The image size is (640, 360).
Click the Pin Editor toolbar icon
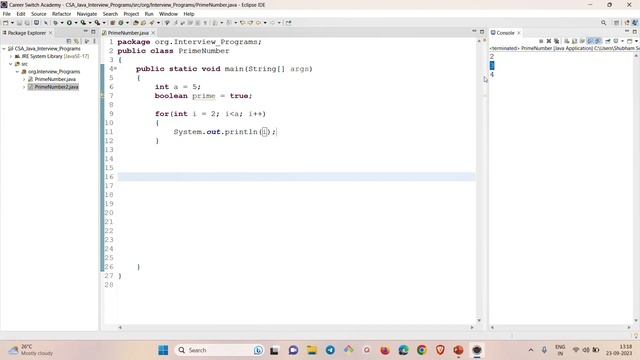click(289, 23)
